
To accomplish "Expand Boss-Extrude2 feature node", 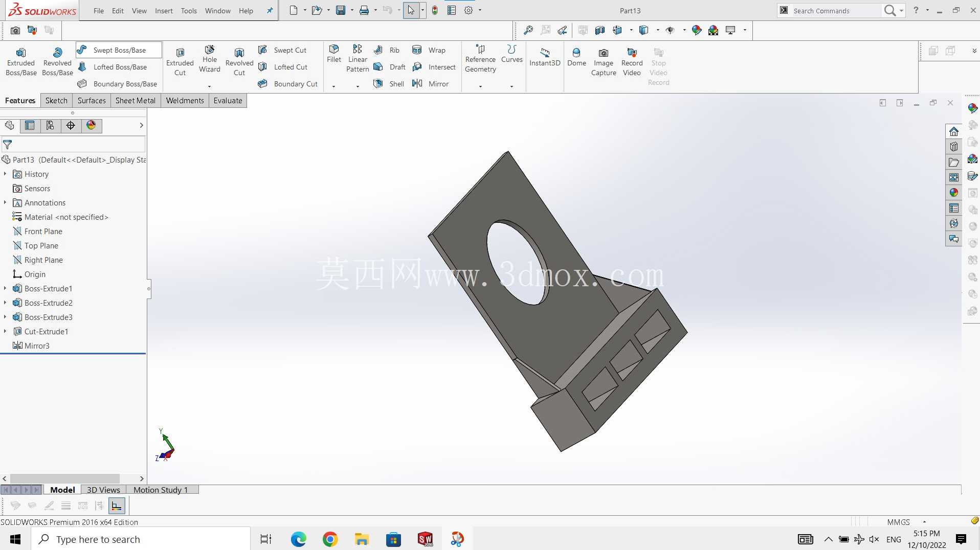I will tap(5, 303).
